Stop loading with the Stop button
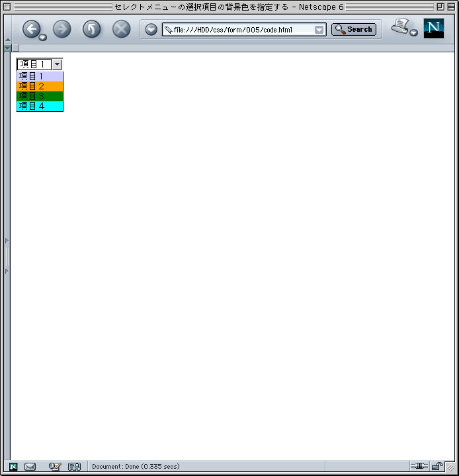 click(x=121, y=29)
